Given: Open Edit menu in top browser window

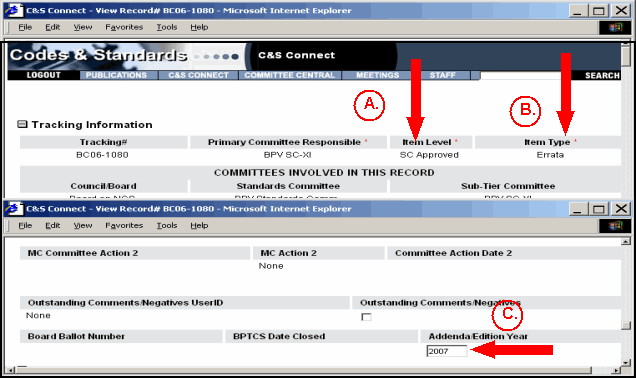Looking at the screenshot, I should 52,27.
